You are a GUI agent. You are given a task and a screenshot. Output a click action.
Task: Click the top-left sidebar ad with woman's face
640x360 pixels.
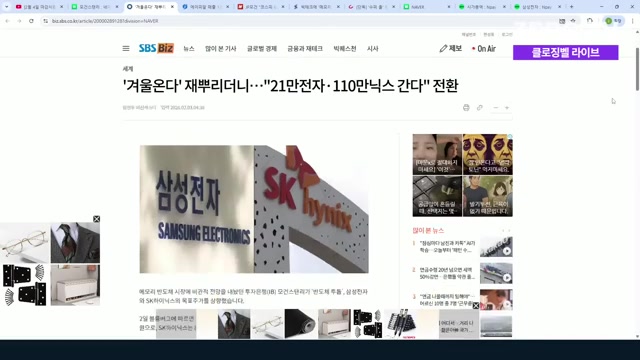(x=437, y=154)
